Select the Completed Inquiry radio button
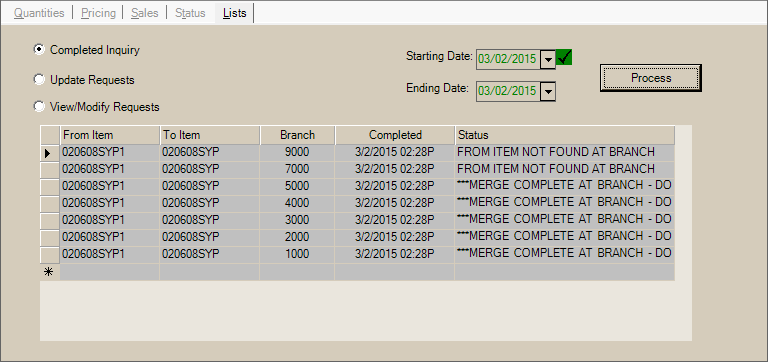 pyautogui.click(x=38, y=49)
